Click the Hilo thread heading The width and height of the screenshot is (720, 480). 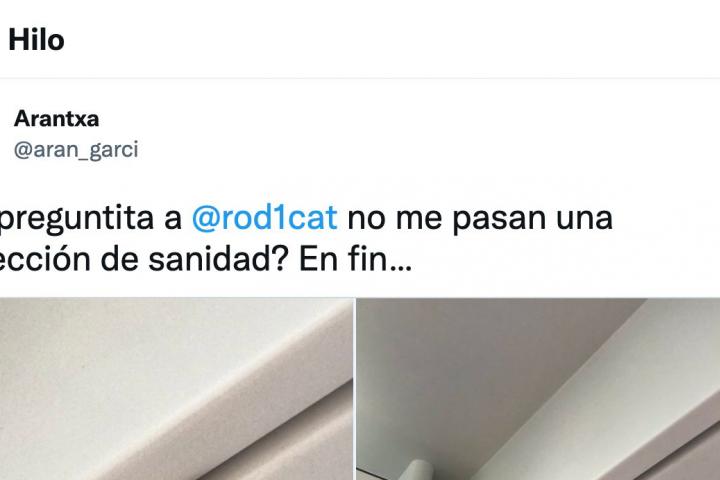36,40
